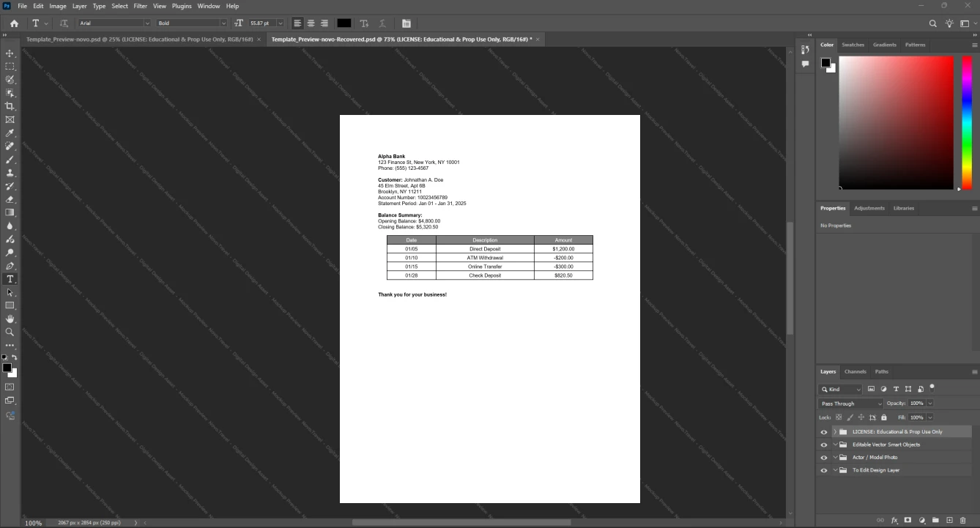Screen dimensions: 980x528
Task: Select the Horizontal Type tool in toolbox
Action: pos(10,279)
